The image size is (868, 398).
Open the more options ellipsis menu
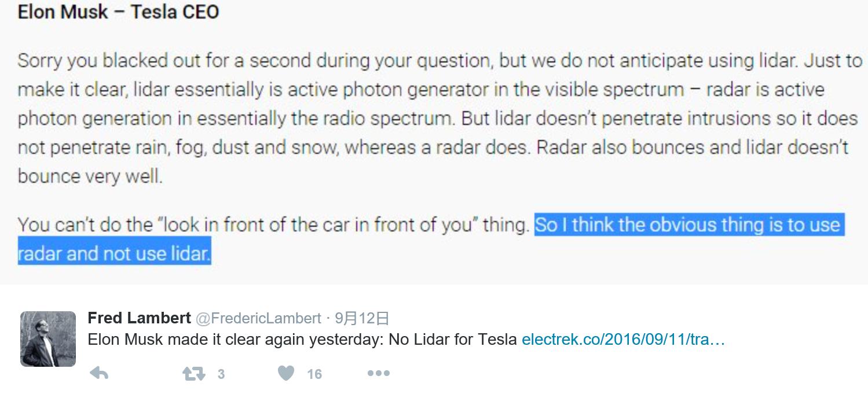tap(378, 374)
